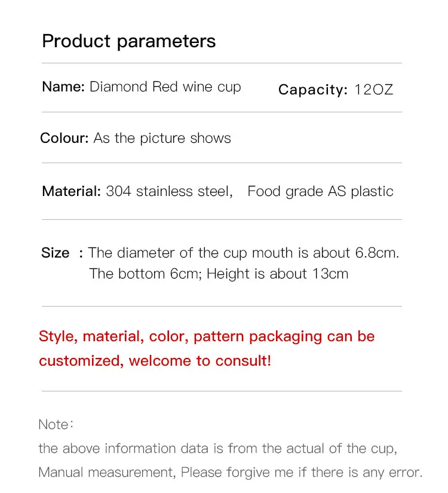Select the 'Capacity:' label
The image size is (448, 493).
(313, 90)
